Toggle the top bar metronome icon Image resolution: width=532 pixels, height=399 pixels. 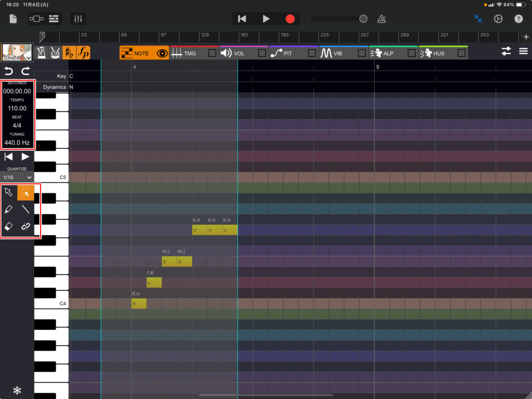382,19
